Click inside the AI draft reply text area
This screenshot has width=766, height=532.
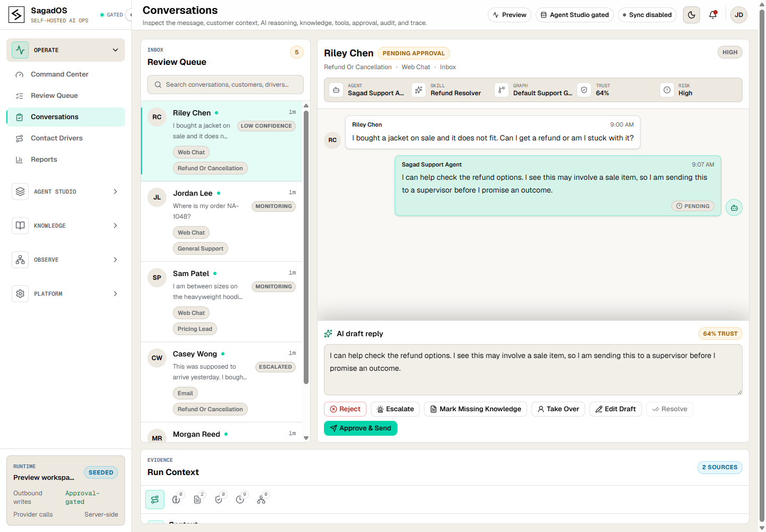(533, 370)
